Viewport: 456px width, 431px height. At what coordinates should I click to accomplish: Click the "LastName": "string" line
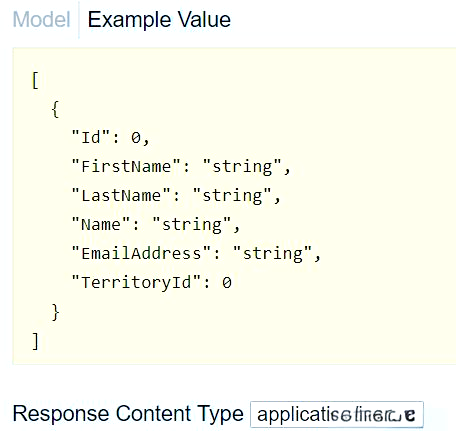click(x=176, y=195)
